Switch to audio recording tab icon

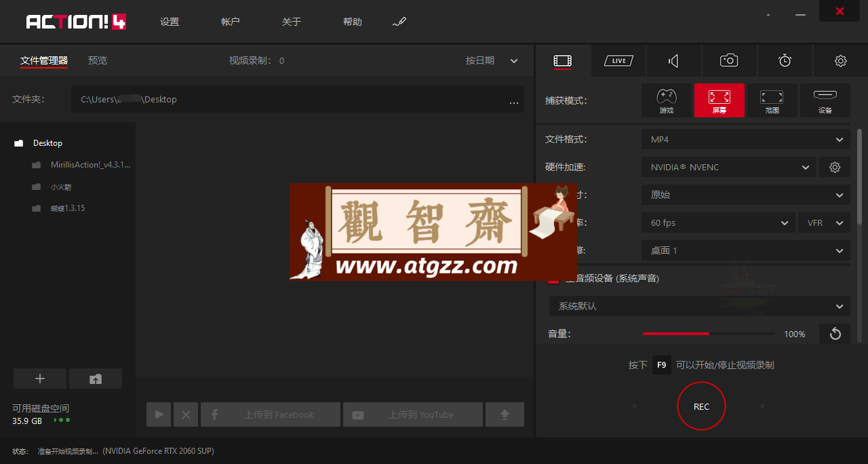pyautogui.click(x=673, y=61)
